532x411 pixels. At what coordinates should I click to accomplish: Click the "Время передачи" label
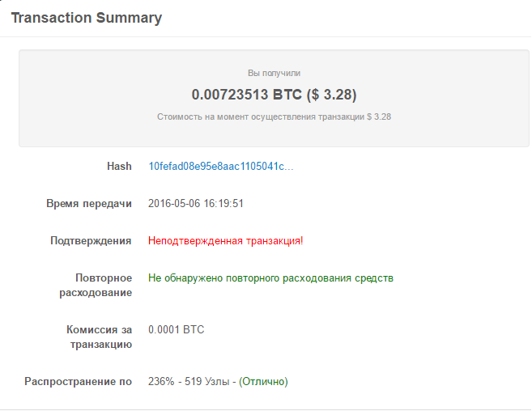coord(89,203)
